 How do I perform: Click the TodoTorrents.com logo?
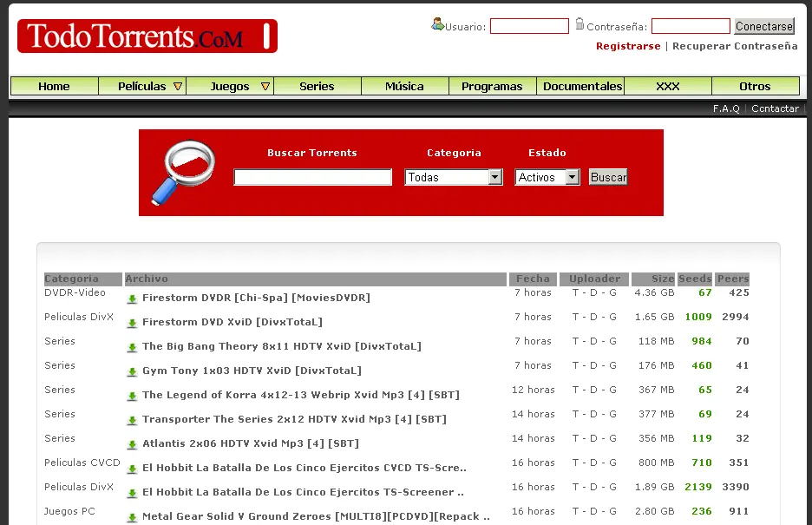147,36
